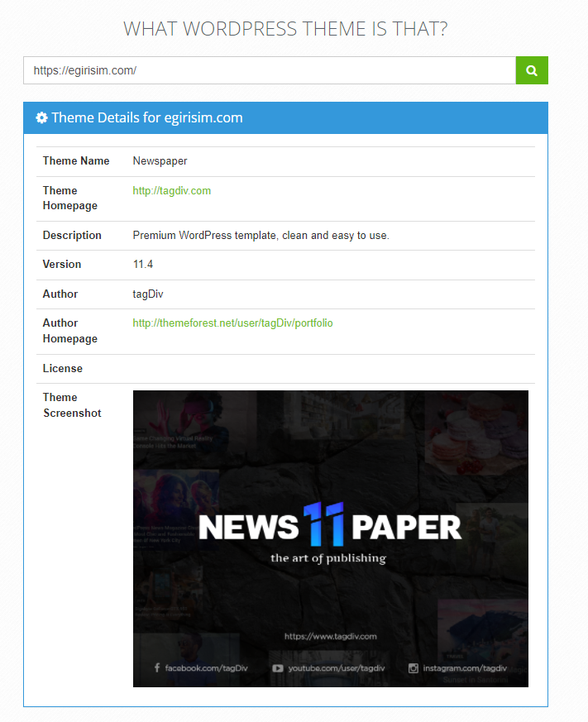Select the 'Theme Screenshot' row label

[x=72, y=405]
